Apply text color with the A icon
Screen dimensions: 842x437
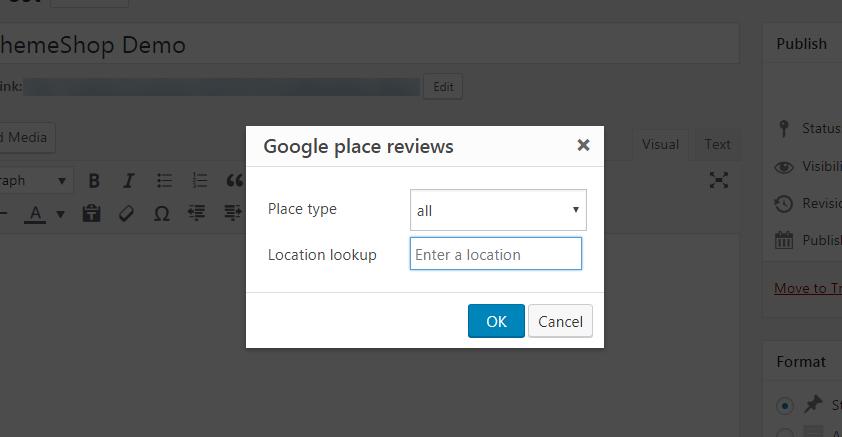(35, 214)
